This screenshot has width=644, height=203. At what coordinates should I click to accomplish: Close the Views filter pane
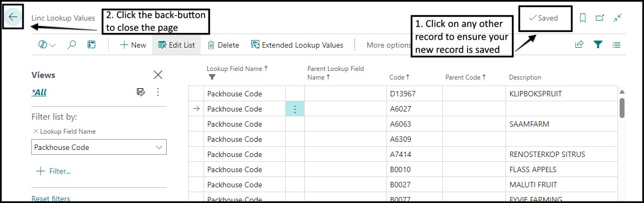tap(158, 75)
